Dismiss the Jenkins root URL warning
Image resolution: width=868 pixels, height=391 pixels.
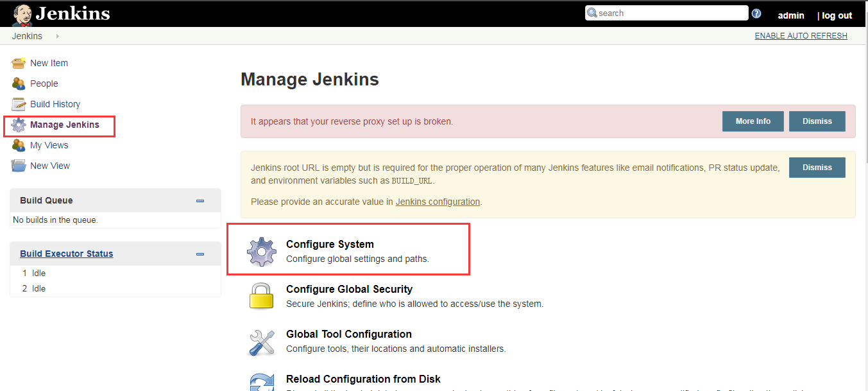pos(817,168)
